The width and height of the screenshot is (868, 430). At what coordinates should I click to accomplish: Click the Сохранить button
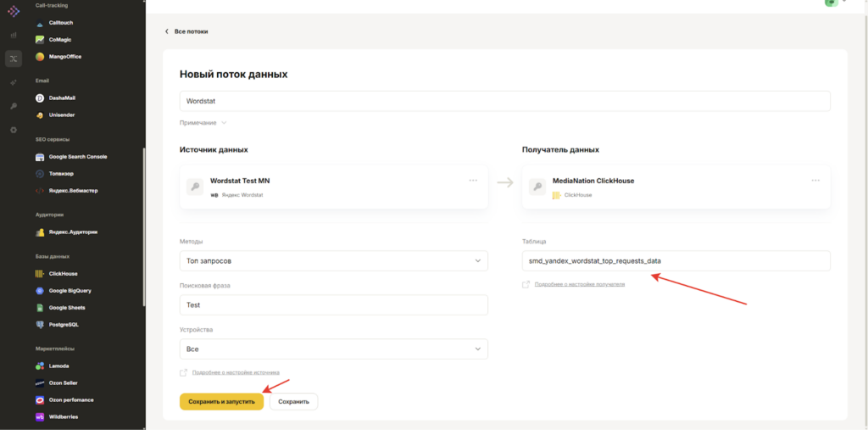click(x=293, y=402)
